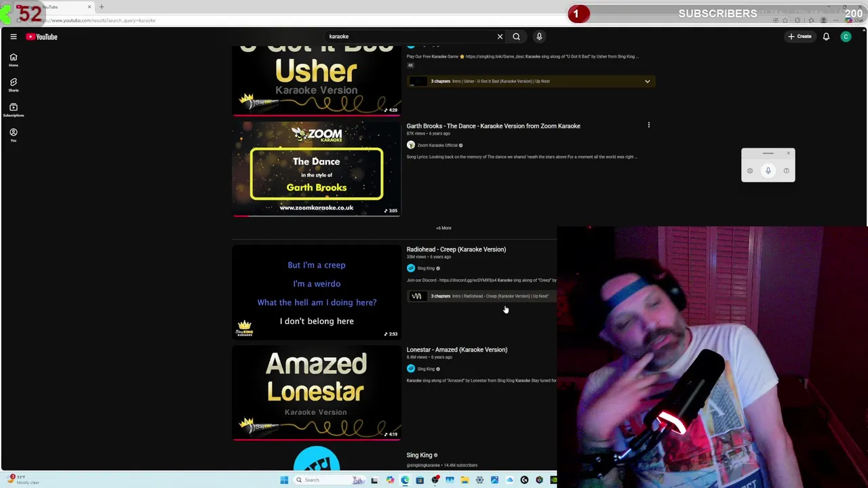Play the Radiohead Creep lyrics thumbnail
Image resolution: width=868 pixels, height=488 pixels.
point(317,293)
